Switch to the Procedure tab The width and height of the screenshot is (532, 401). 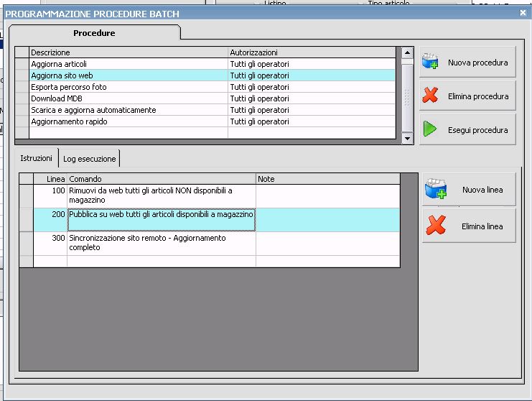coord(94,33)
